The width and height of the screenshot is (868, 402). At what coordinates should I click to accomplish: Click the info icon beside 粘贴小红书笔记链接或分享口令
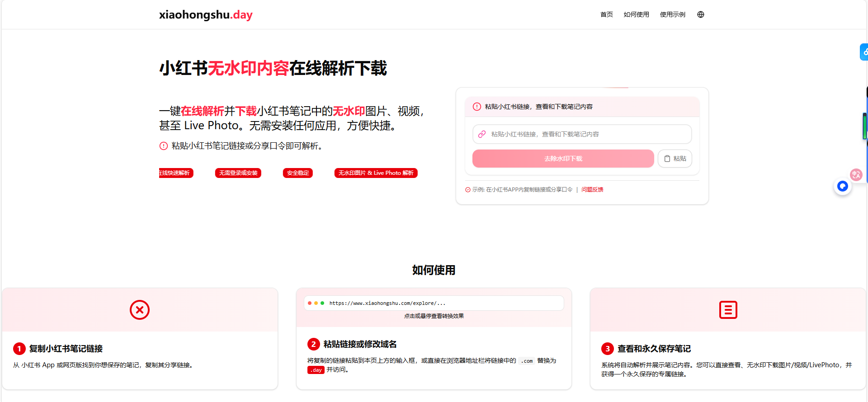(164, 146)
